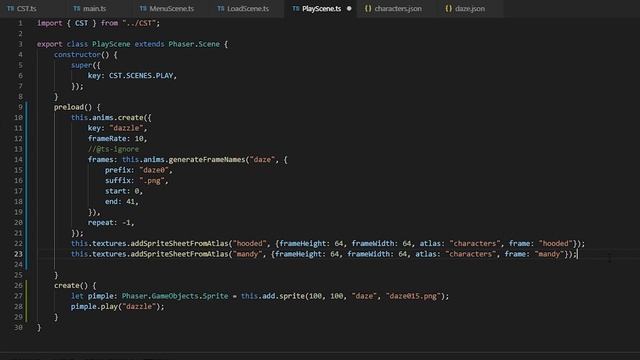
Task: Click line number 23 in the gutter
Action: click(18, 254)
